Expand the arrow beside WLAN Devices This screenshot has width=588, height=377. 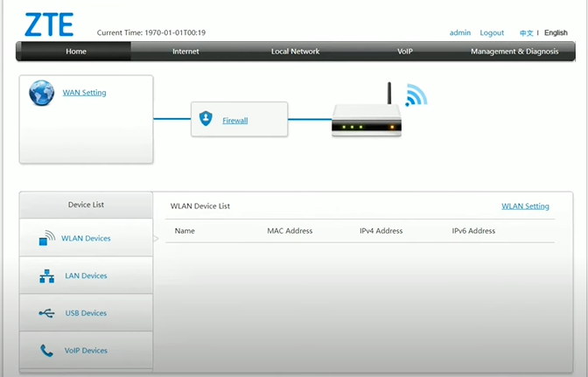pos(157,238)
